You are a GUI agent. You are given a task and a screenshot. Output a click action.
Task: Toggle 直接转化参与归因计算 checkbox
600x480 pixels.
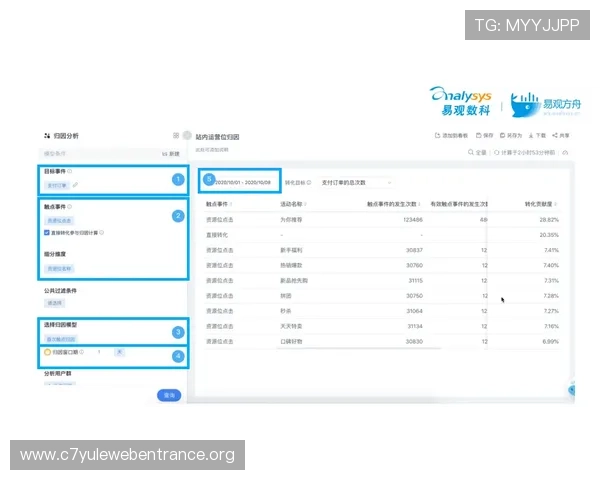coord(47,232)
